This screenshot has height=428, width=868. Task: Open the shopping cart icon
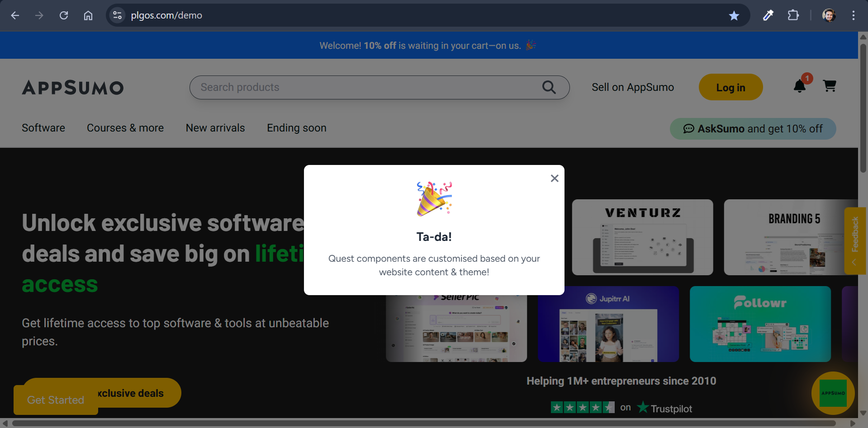click(x=829, y=85)
